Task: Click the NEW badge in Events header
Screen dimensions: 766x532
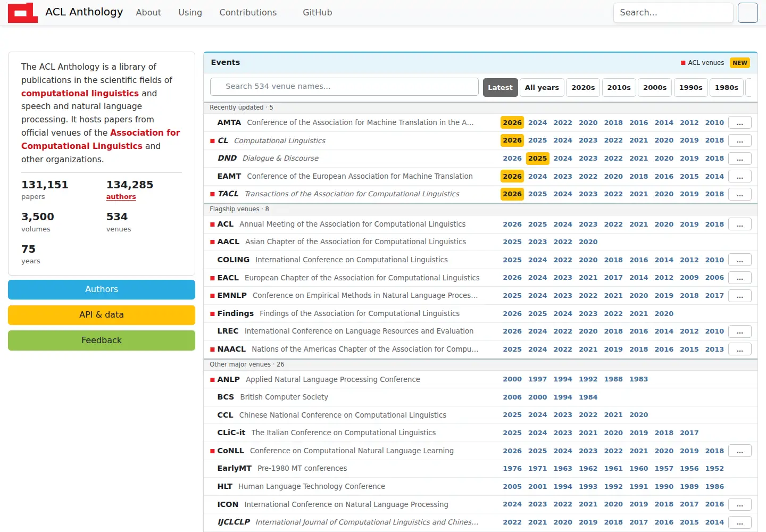Action: [739, 63]
